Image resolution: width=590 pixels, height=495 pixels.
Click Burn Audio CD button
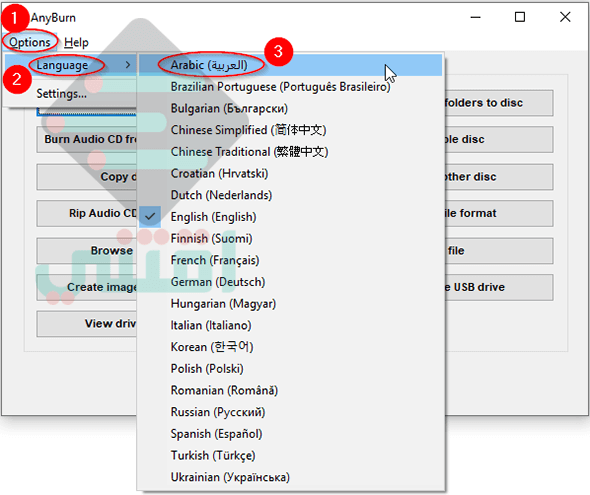(87, 140)
